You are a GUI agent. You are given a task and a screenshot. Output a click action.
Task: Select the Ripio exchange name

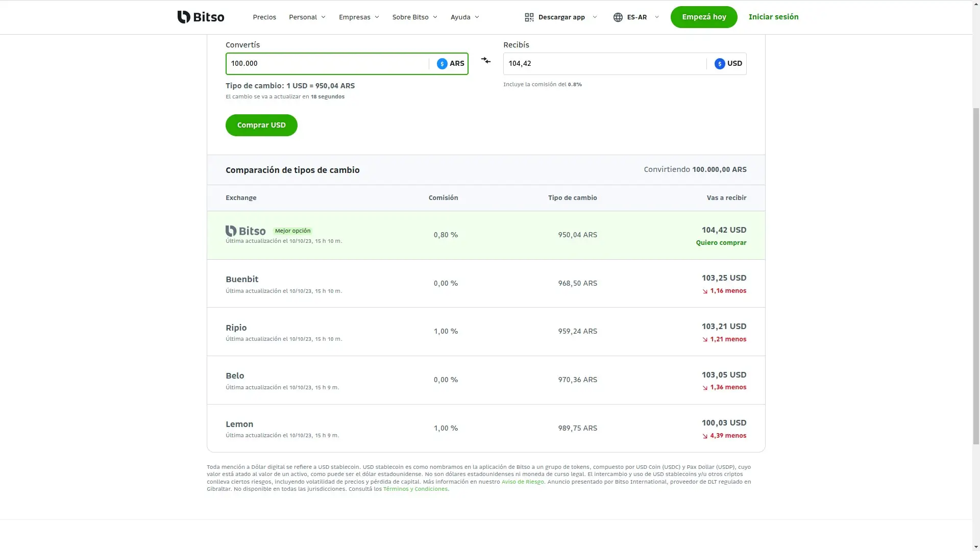tap(236, 328)
